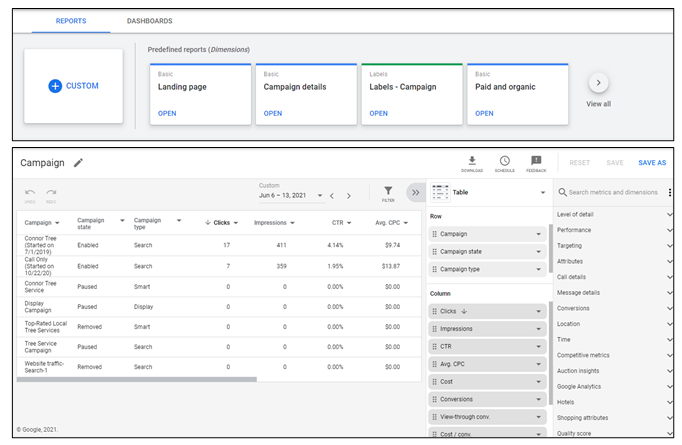Viewport: 682px width, 445px height.
Task: Open the Labels - Campaign report
Action: tap(378, 114)
